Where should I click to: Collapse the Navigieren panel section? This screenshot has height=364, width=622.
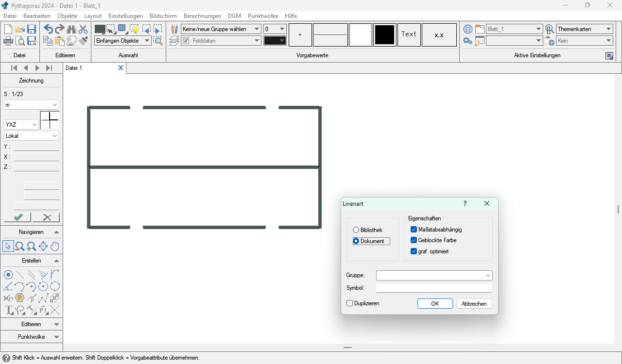(x=56, y=232)
